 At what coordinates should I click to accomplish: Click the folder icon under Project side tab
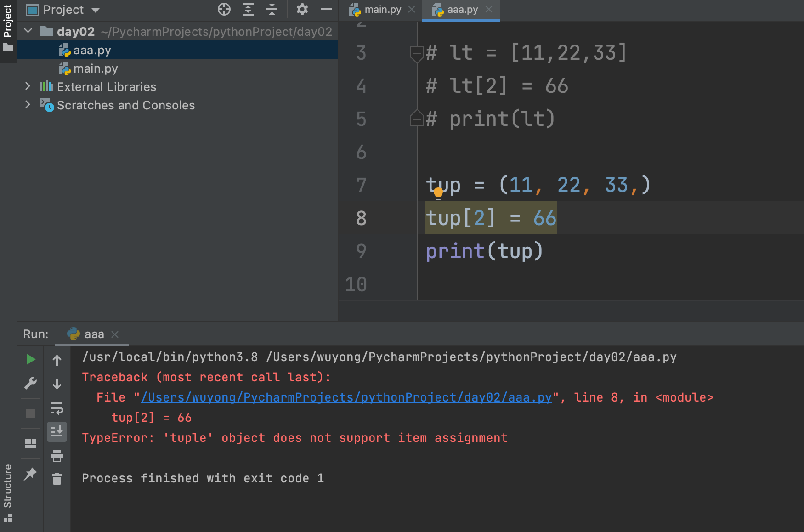[8, 47]
